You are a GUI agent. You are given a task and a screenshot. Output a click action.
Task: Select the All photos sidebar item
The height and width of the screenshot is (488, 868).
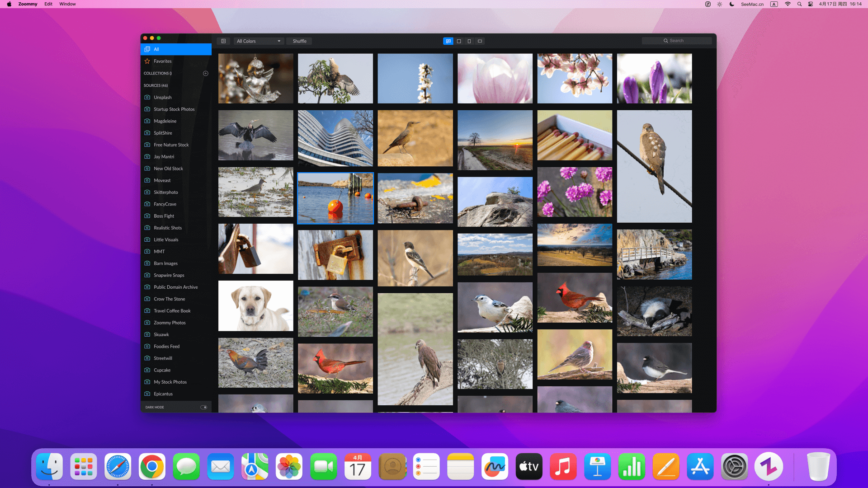coord(175,49)
